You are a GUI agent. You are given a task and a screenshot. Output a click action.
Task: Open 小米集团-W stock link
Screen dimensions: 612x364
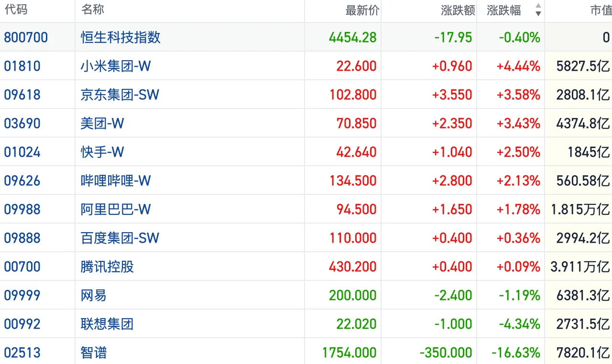[116, 66]
